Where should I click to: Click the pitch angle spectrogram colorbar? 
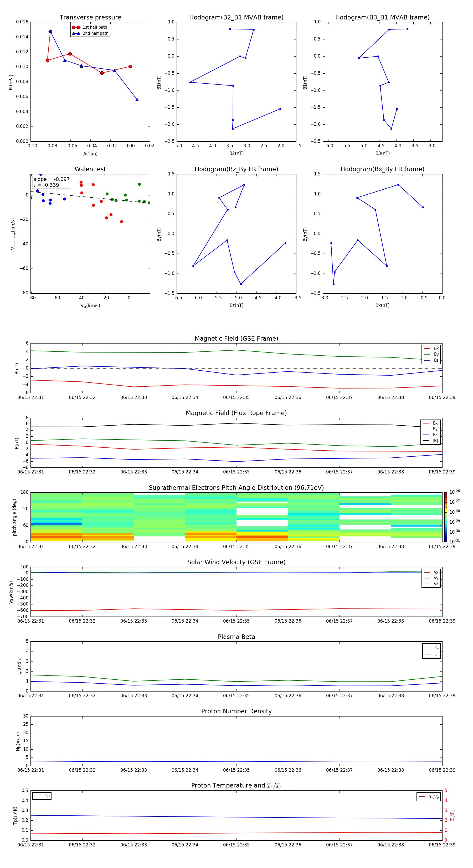pyautogui.click(x=446, y=517)
